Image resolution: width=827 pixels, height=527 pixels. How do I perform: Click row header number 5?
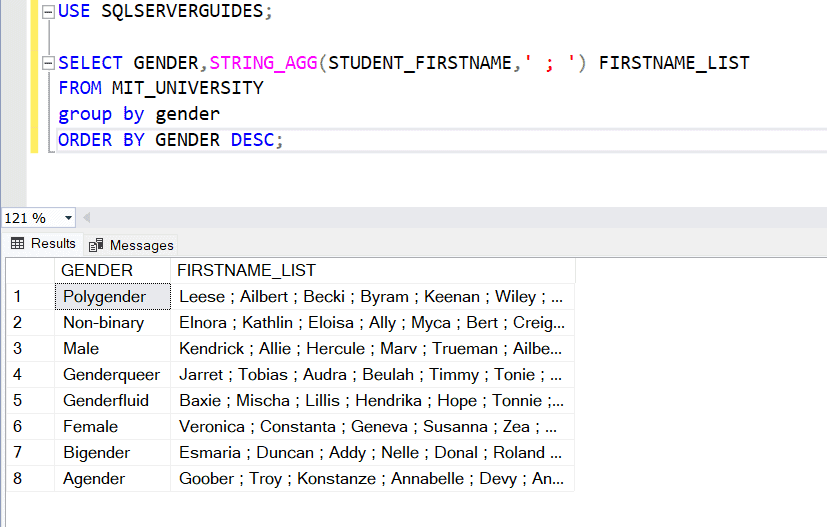tap(31, 400)
